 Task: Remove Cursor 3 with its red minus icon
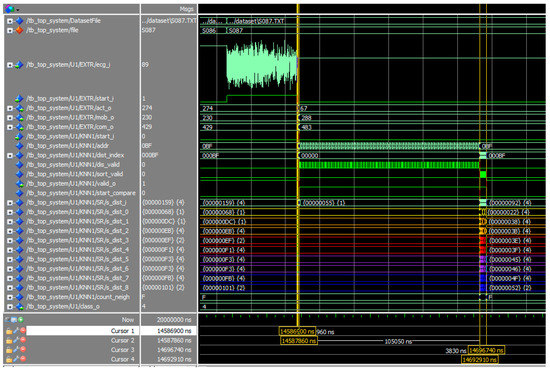click(23, 349)
